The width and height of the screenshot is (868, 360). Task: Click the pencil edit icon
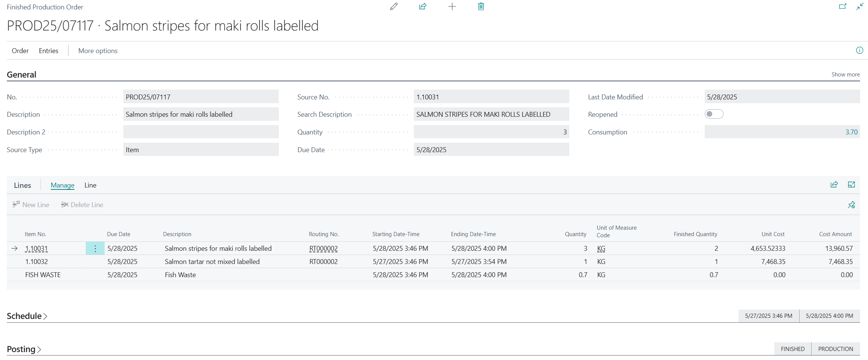coord(394,6)
